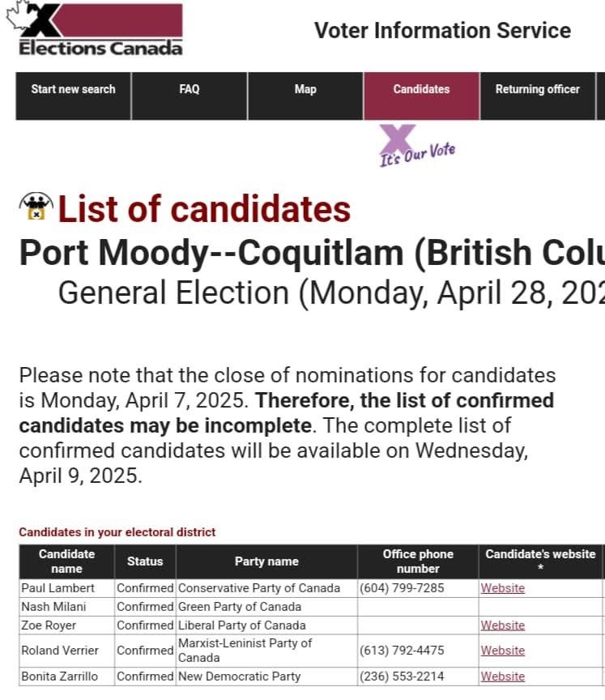Click the ballot box icon beside List of candidates
This screenshot has width=605, height=700.
click(x=36, y=207)
